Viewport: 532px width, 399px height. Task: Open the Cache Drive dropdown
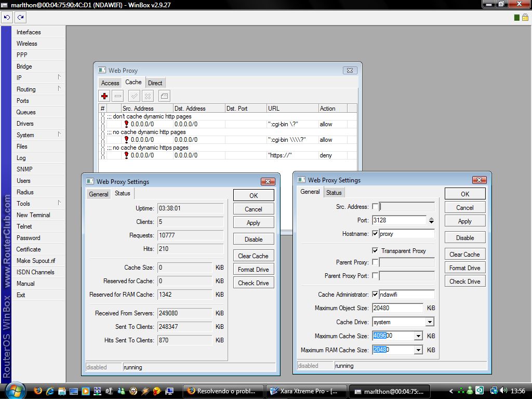point(430,322)
